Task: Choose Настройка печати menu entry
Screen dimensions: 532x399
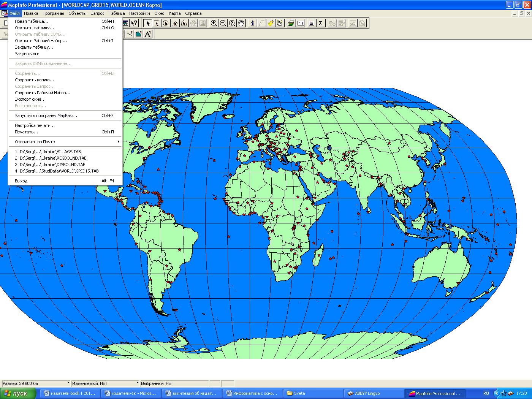Action: tap(65, 125)
